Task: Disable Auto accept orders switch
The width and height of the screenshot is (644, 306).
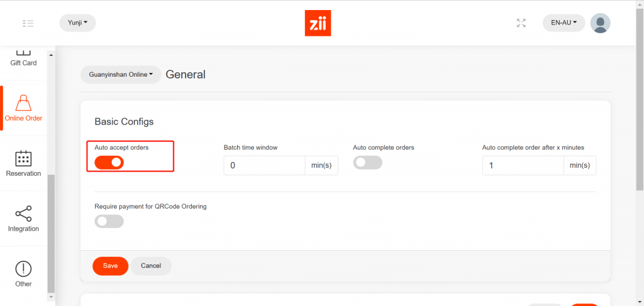Action: tap(109, 163)
